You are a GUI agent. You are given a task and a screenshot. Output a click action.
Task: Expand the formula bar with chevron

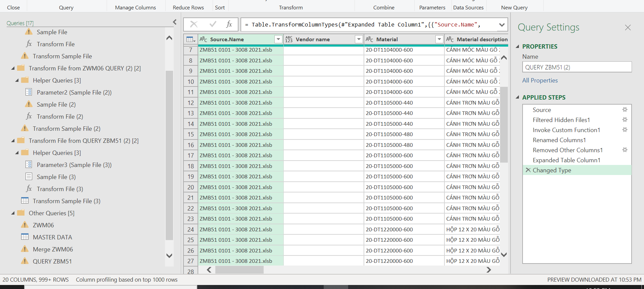click(502, 24)
